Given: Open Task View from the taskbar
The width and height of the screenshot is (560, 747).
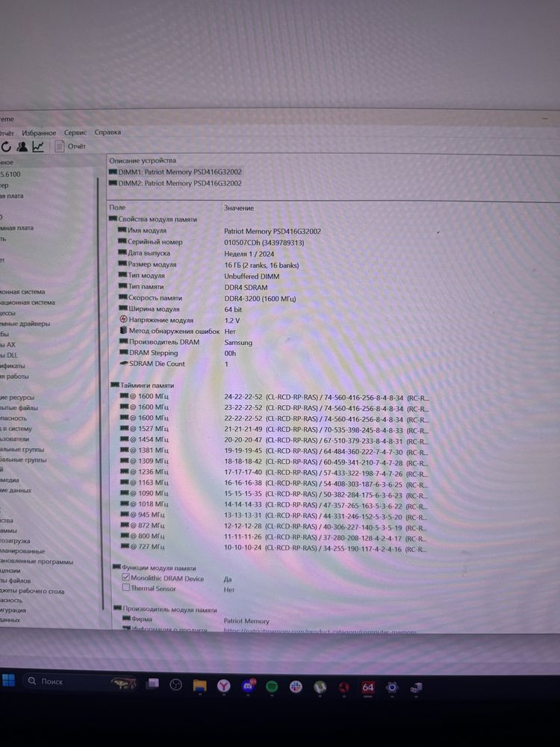Looking at the screenshot, I should click(152, 684).
